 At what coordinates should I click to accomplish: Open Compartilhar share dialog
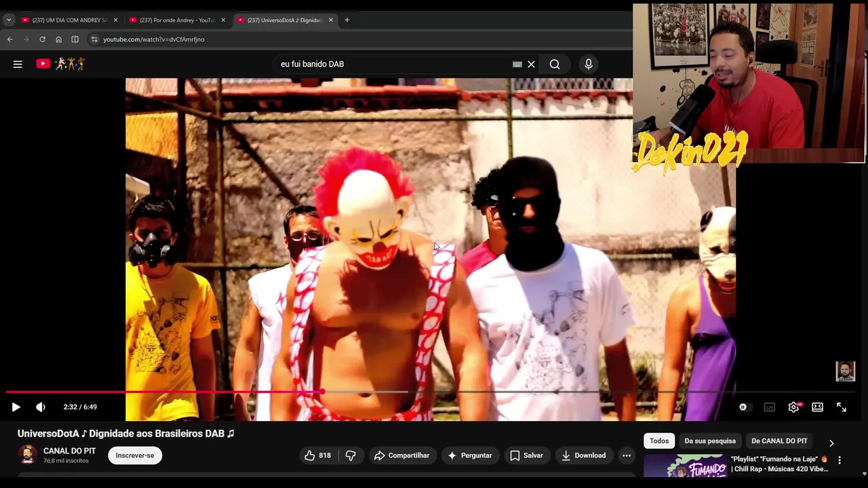pos(401,455)
